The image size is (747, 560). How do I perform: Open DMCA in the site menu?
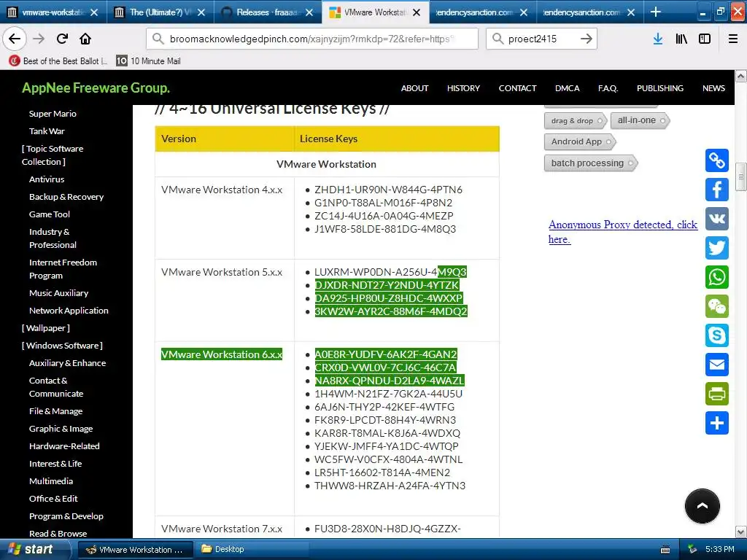point(567,88)
